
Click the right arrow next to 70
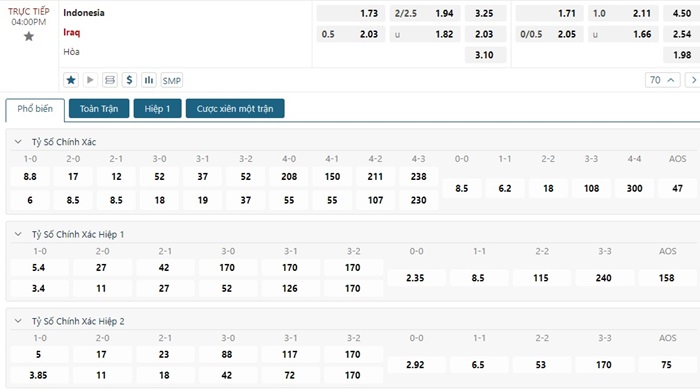693,80
